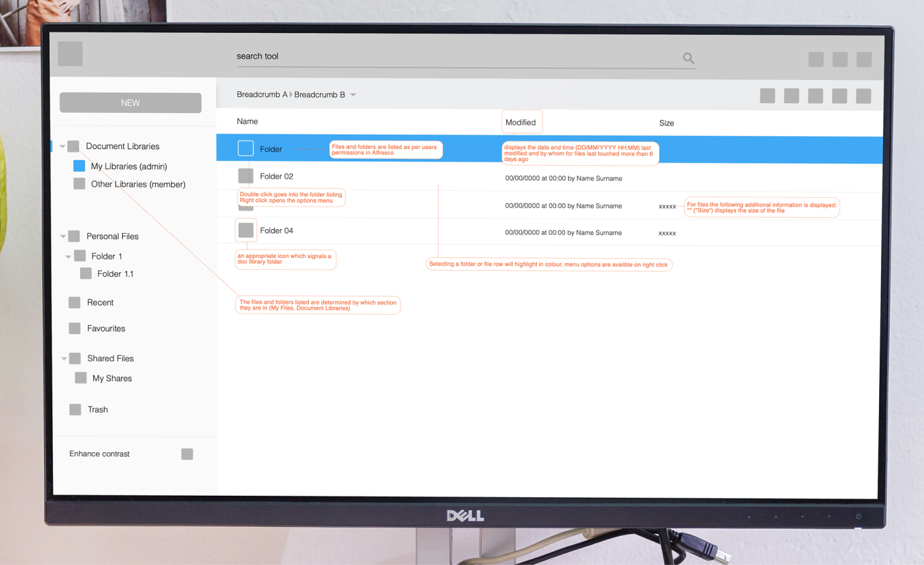Click the Folder 02 row icon
This screenshot has height=565, width=924.
[246, 176]
